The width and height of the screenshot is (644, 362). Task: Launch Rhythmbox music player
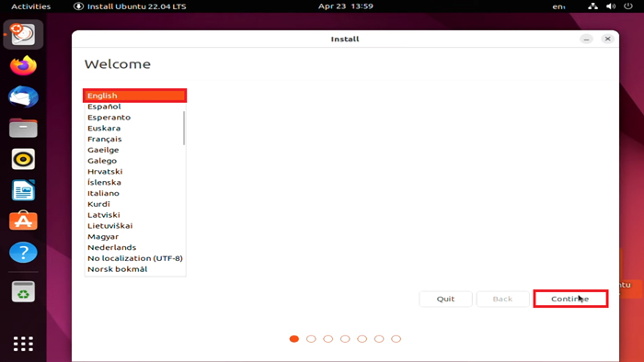(23, 159)
